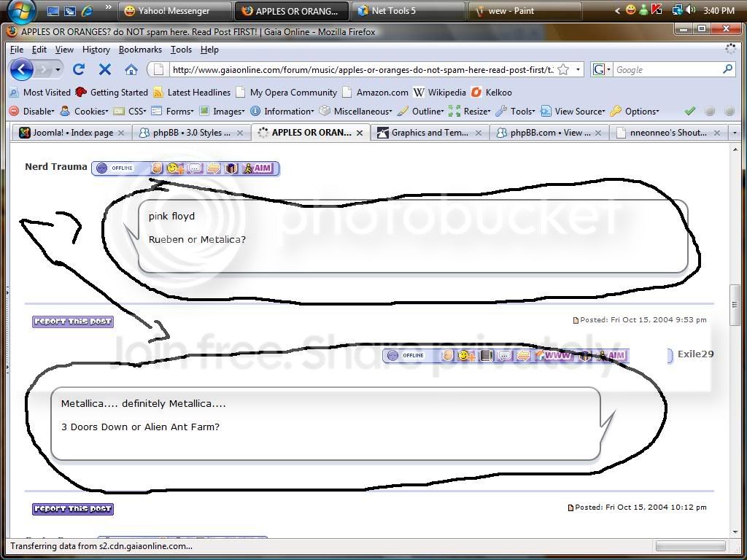Click the browser Back arrow button
Viewport: 747px width, 560px height.
(x=22, y=69)
